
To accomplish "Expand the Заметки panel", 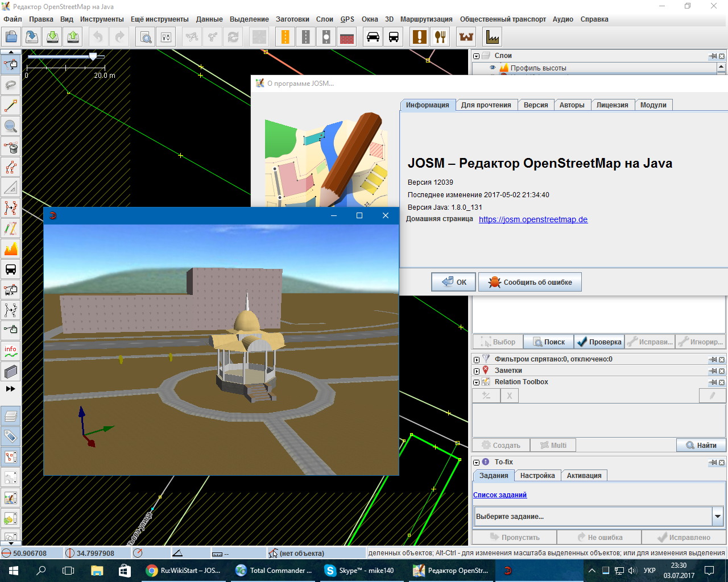I will click(477, 371).
